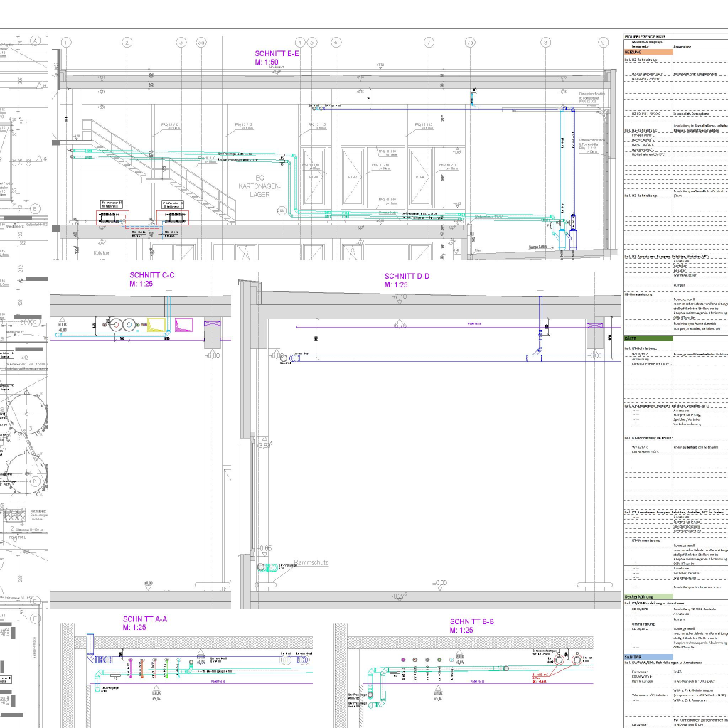Click the ISOLIERLEGENDE HKLS table title

[x=646, y=36]
